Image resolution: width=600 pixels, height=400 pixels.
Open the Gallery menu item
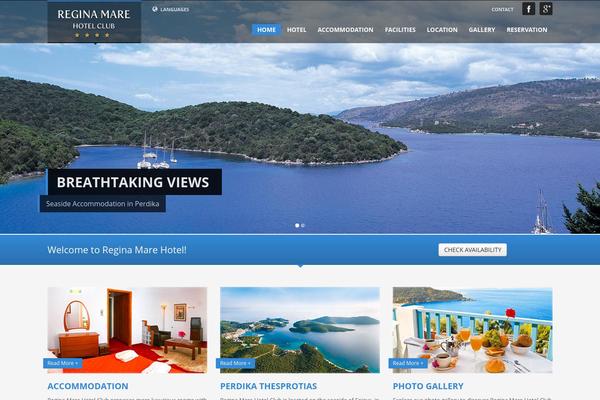point(482,29)
